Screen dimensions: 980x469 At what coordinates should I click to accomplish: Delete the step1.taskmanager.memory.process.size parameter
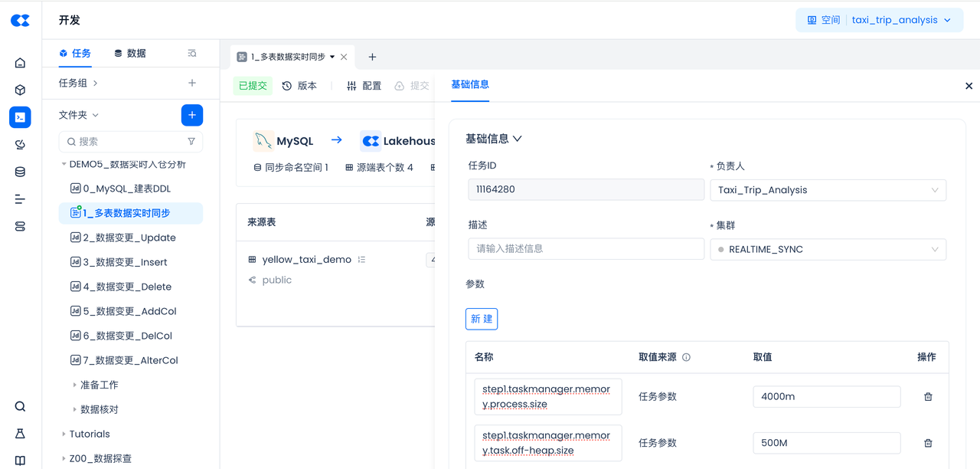928,397
